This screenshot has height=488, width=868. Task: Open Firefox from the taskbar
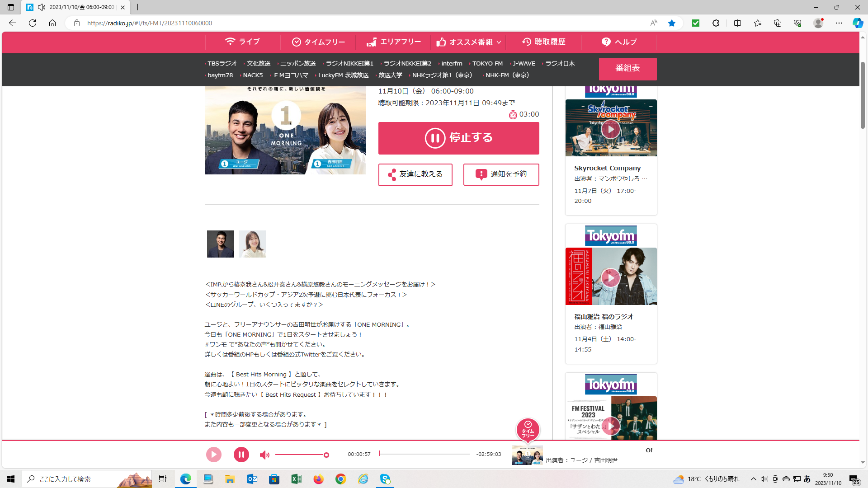point(319,479)
